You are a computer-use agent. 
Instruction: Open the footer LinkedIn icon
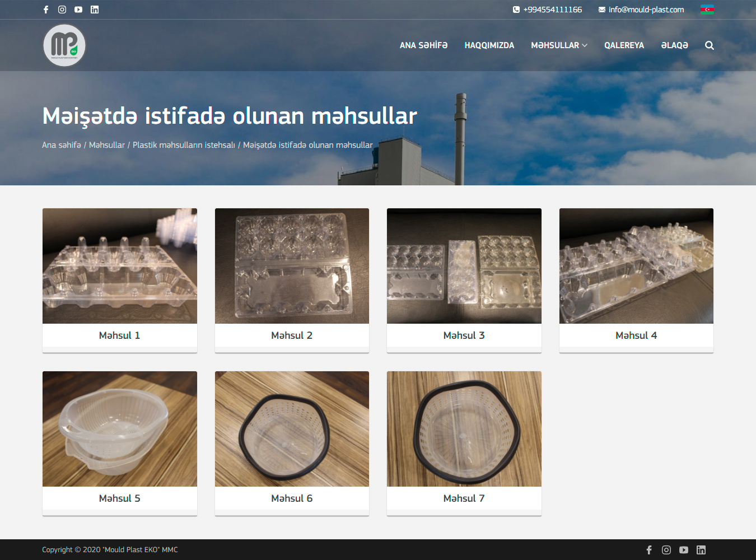701,550
